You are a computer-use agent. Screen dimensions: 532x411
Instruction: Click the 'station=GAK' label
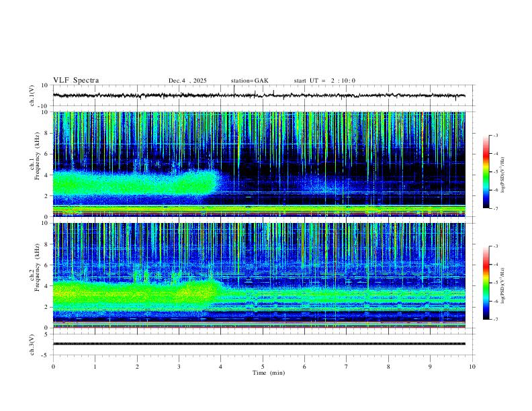click(249, 81)
